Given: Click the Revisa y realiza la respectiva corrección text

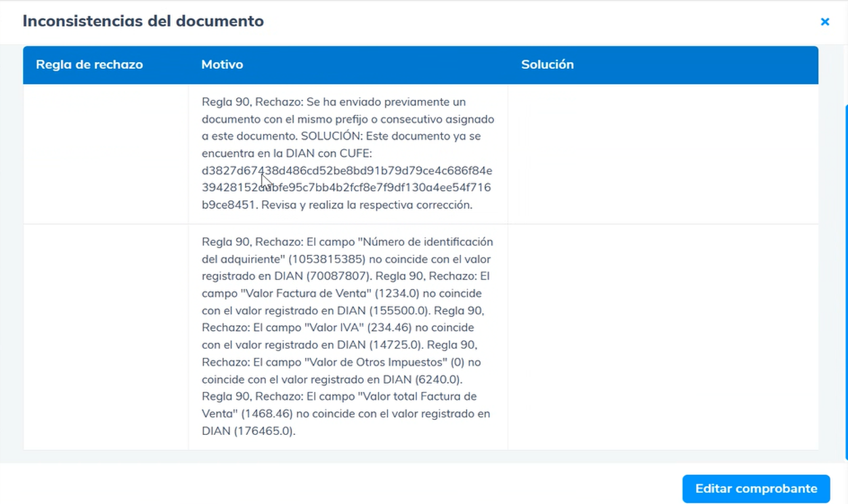Looking at the screenshot, I should pos(367,205).
